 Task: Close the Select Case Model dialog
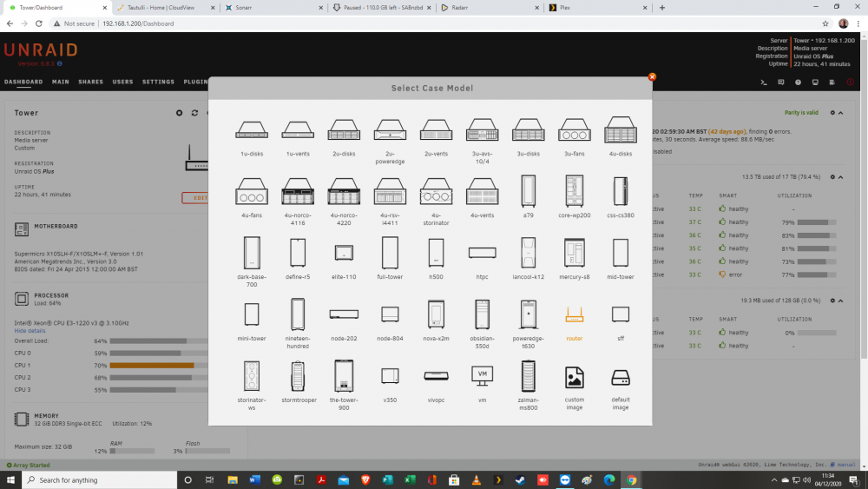tap(652, 77)
